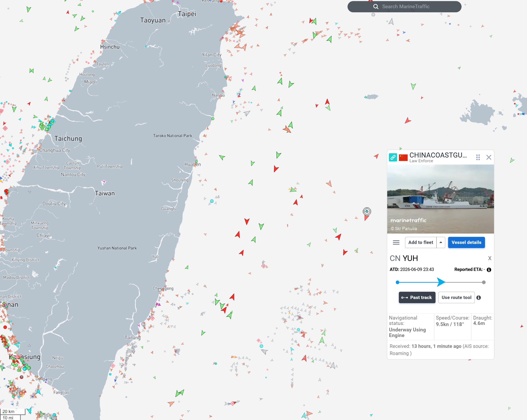Copy vessel link with teal link icon
The width and height of the screenshot is (527, 420).
[x=393, y=157]
